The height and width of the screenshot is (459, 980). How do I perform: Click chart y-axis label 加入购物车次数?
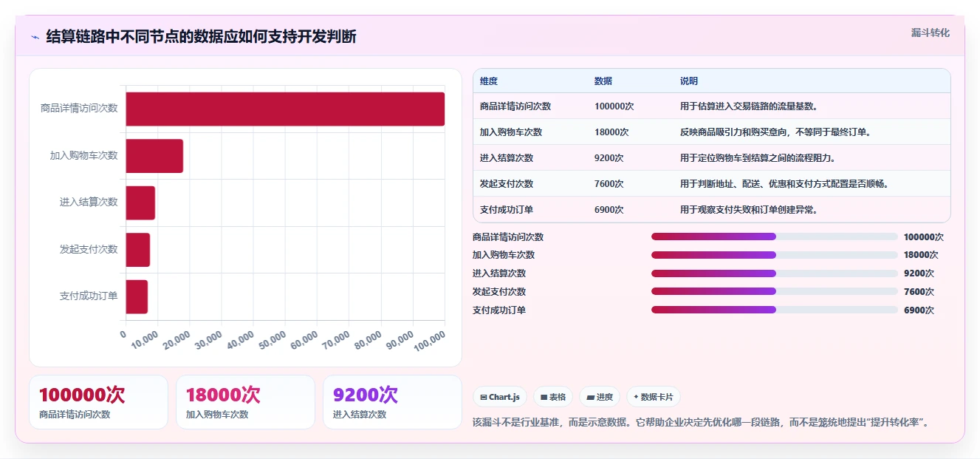[84, 156]
